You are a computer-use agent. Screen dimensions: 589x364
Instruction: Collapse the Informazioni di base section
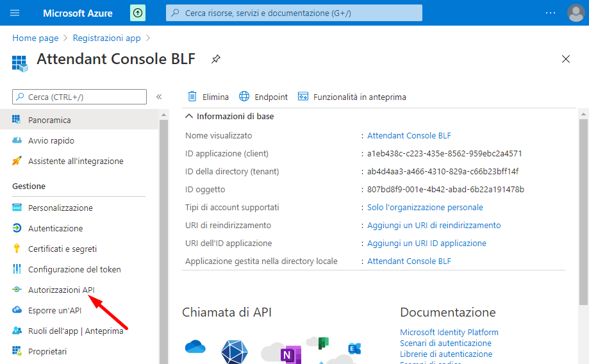[x=189, y=117]
